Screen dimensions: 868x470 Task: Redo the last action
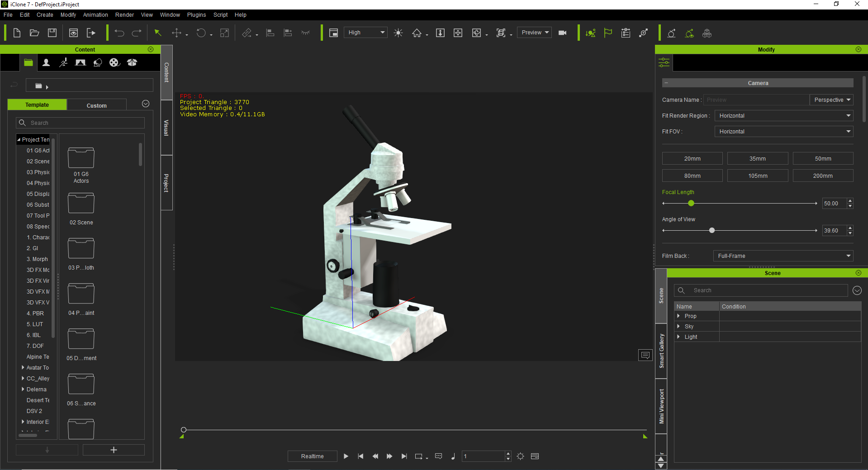coord(137,33)
